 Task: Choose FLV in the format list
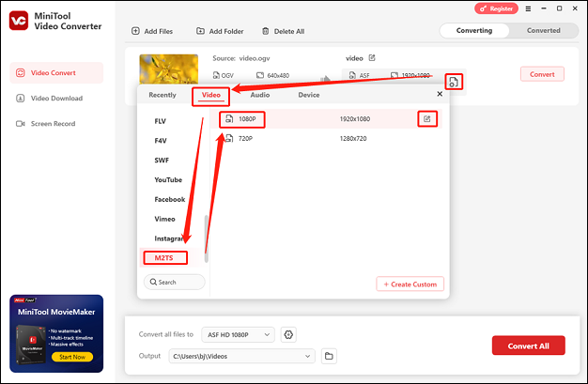(x=160, y=121)
